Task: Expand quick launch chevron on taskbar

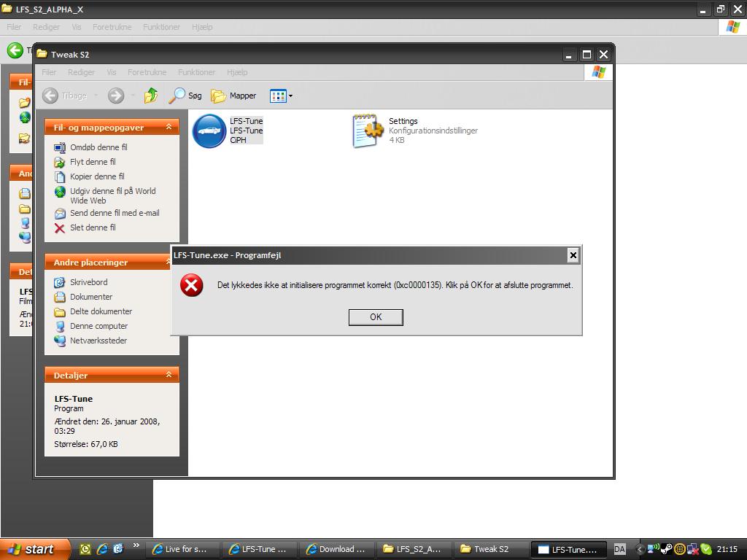Action: (x=136, y=545)
